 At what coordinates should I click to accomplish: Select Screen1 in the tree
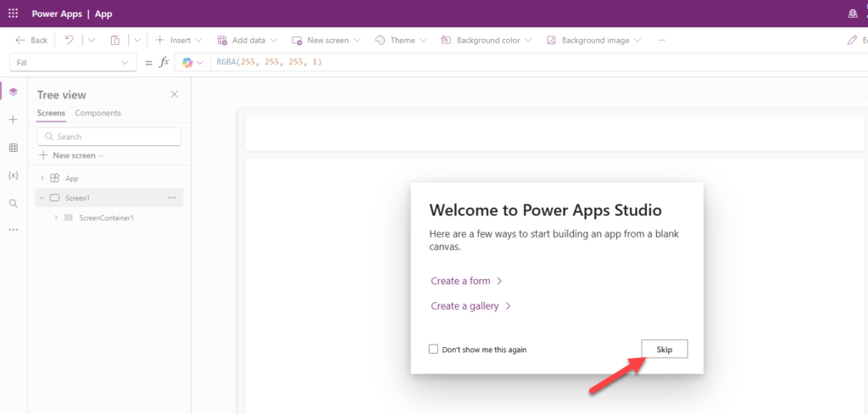pyautogui.click(x=76, y=198)
